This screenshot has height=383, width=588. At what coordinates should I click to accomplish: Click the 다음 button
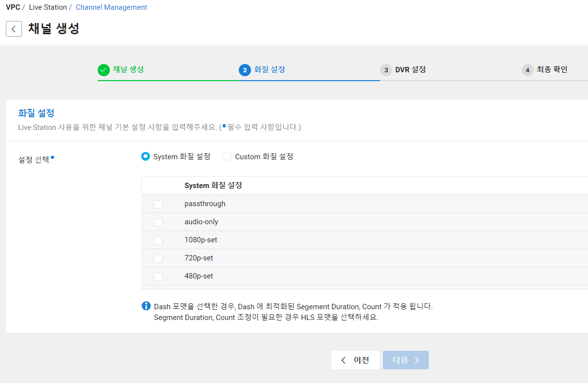(406, 360)
